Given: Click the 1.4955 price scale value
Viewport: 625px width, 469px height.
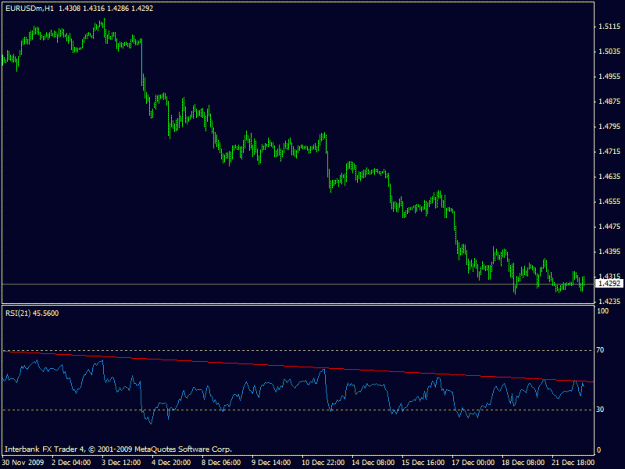Looking at the screenshot, I should pos(609,77).
